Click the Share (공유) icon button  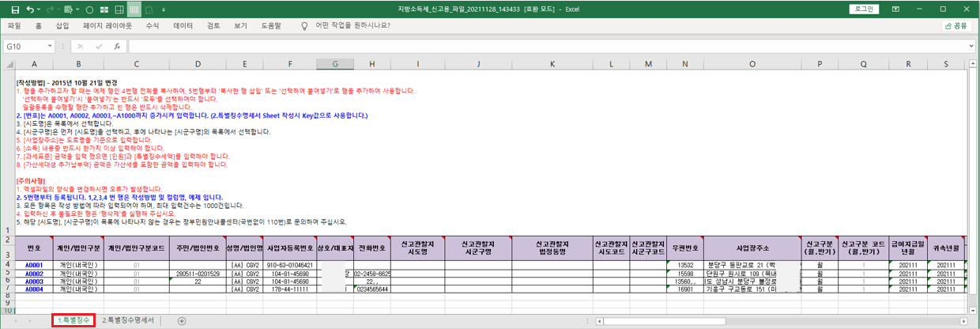[x=956, y=25]
